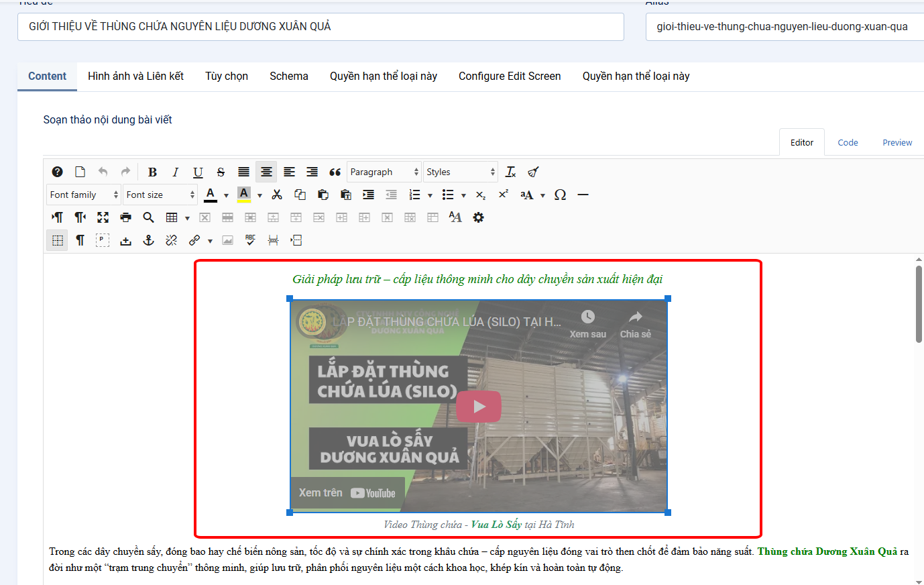This screenshot has height=585, width=924.
Task: Open the Font family dropdown
Action: [x=83, y=195]
